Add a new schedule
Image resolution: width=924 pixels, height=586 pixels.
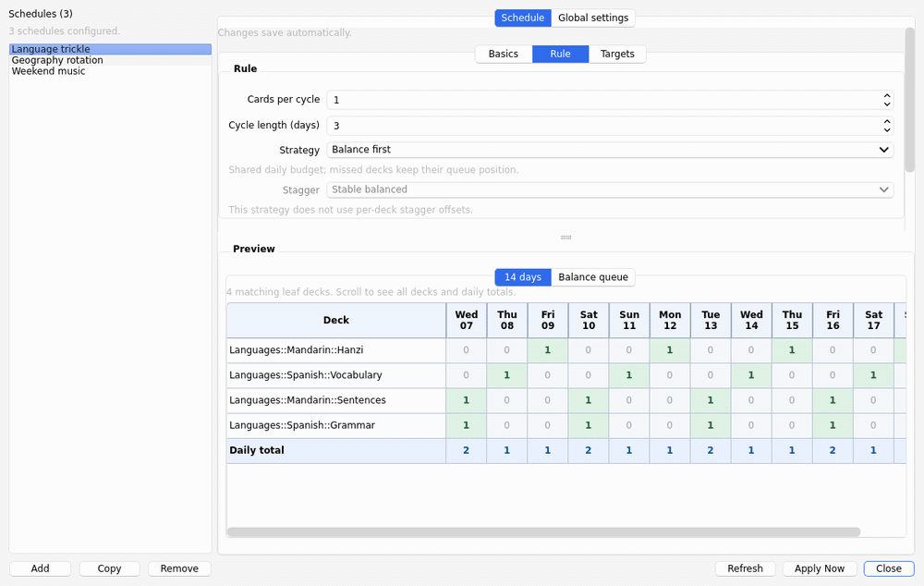pos(40,568)
